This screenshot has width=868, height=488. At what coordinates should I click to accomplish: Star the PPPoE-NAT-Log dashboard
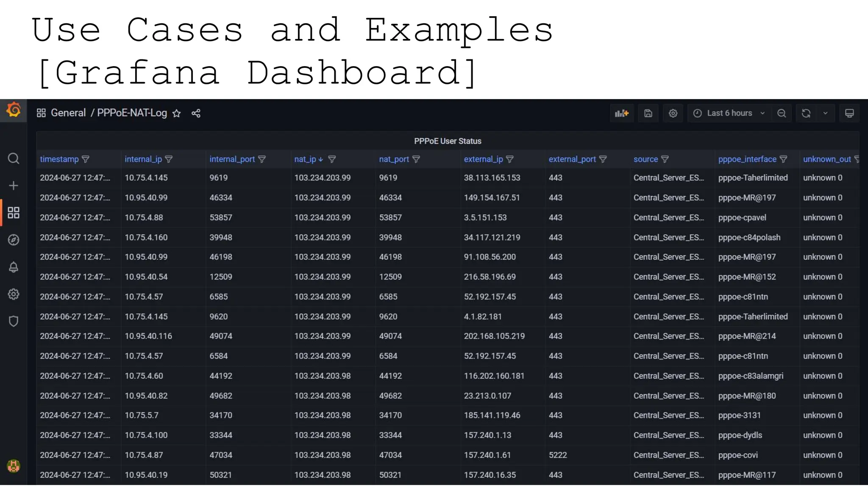tap(177, 113)
